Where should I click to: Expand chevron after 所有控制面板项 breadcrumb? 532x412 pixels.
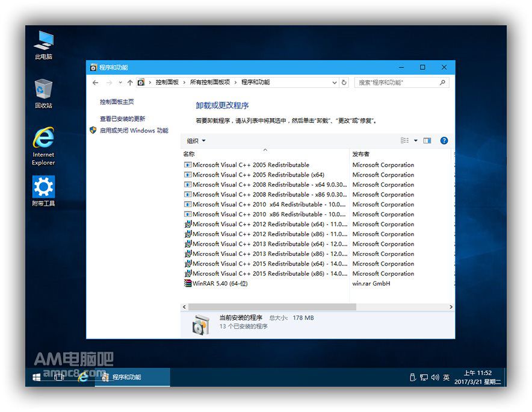235,83
